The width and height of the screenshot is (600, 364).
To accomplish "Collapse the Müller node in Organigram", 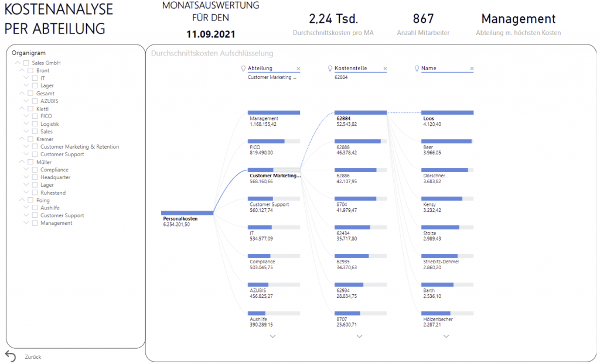I will (x=22, y=162).
